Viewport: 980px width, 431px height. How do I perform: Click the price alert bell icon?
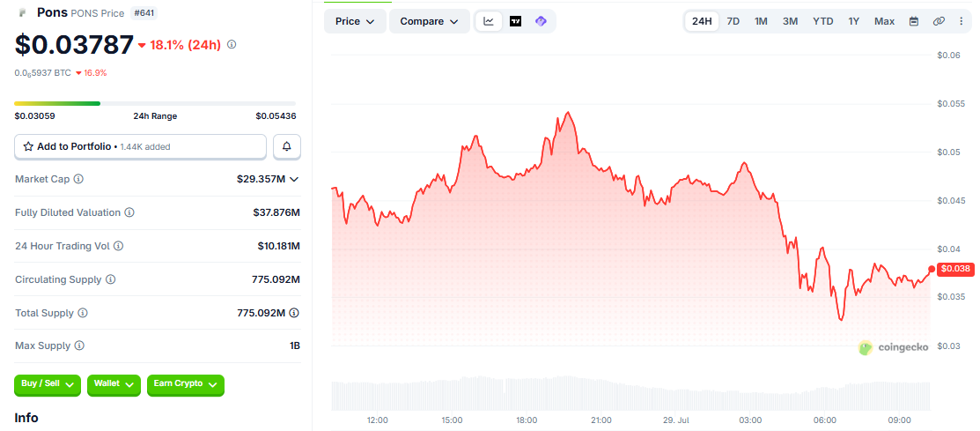[x=287, y=146]
